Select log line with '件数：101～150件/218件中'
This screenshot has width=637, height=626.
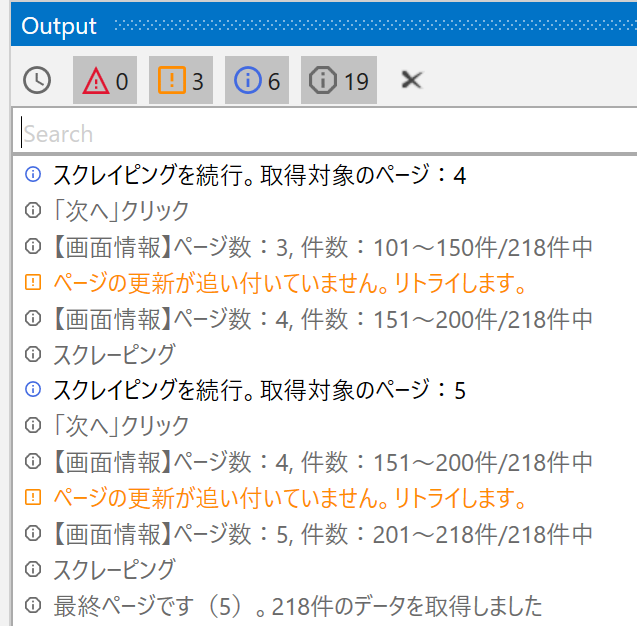[x=323, y=247]
